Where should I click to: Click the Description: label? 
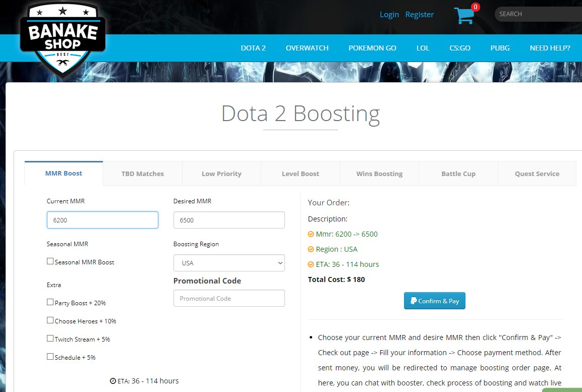pyautogui.click(x=328, y=219)
